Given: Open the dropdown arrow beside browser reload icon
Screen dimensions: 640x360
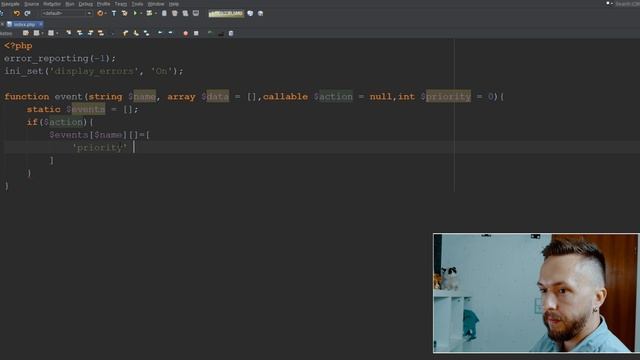Looking at the screenshot, I should click(x=106, y=13).
